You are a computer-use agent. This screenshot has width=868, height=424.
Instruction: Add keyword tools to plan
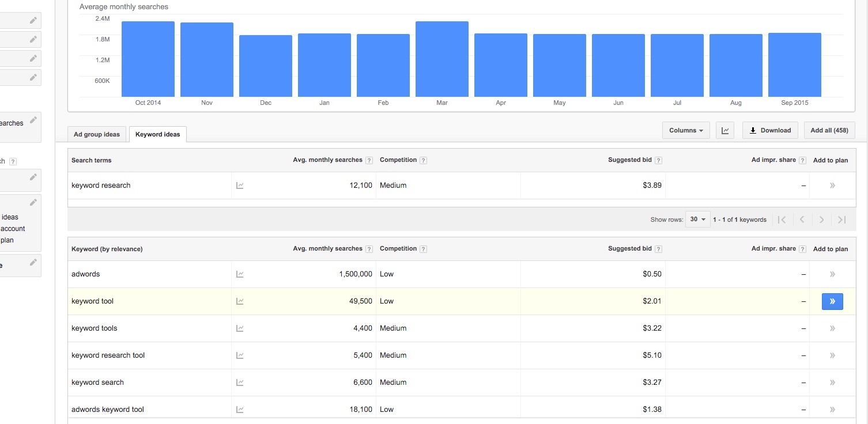tap(832, 328)
